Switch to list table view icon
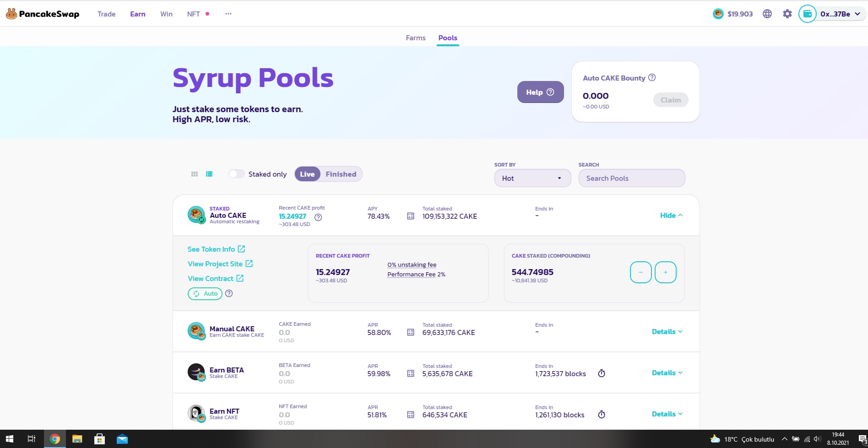 point(209,174)
